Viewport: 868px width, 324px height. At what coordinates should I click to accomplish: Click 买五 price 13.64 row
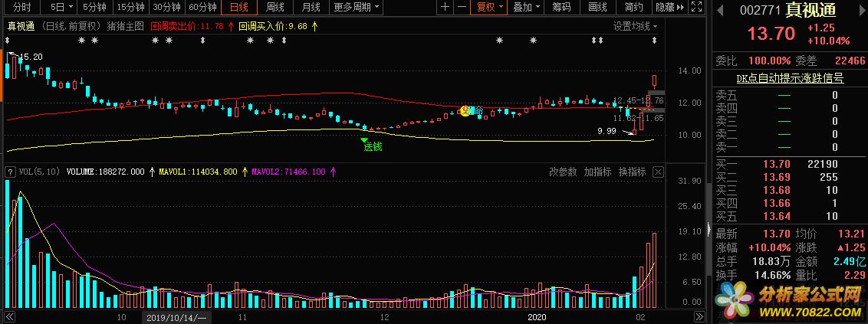790,216
